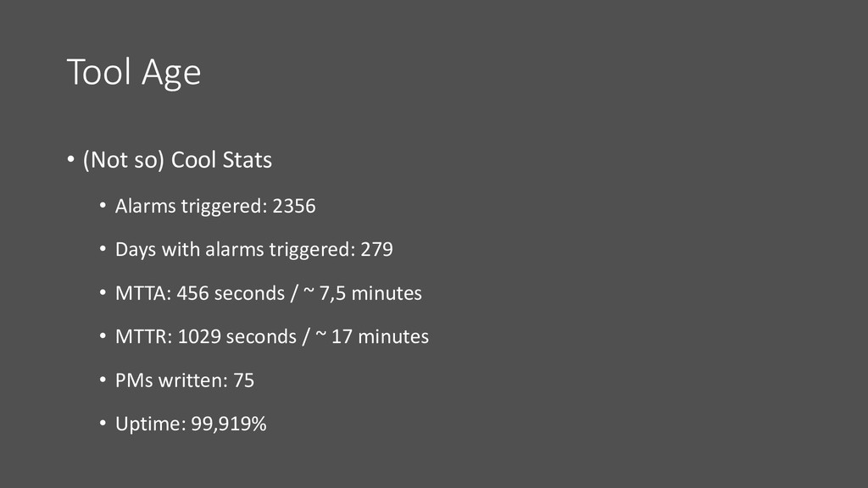This screenshot has width=868, height=488.
Task: Click the 'Tool Age' slide title
Action: click(x=133, y=73)
